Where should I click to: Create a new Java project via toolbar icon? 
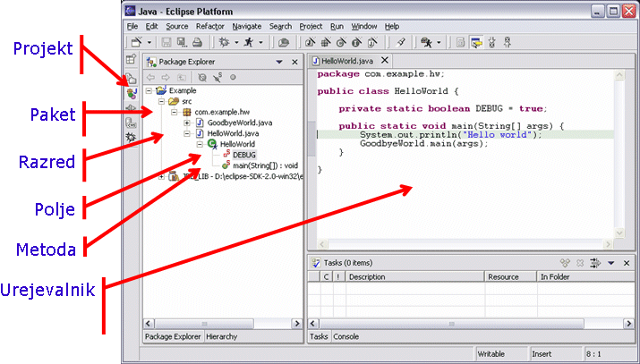click(311, 42)
